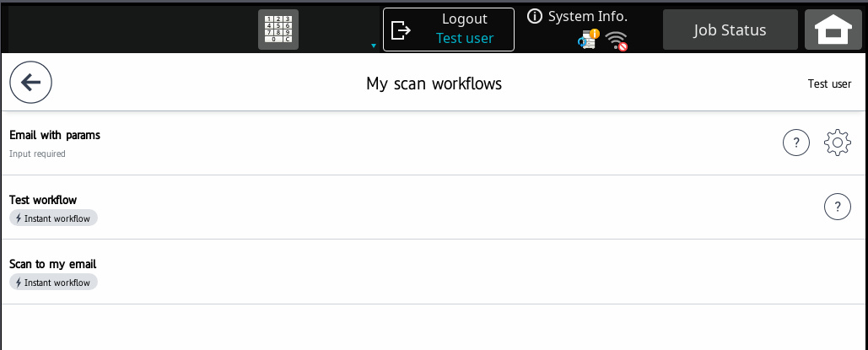The width and height of the screenshot is (868, 350).
Task: Show help for Test workflow
Action: point(837,207)
